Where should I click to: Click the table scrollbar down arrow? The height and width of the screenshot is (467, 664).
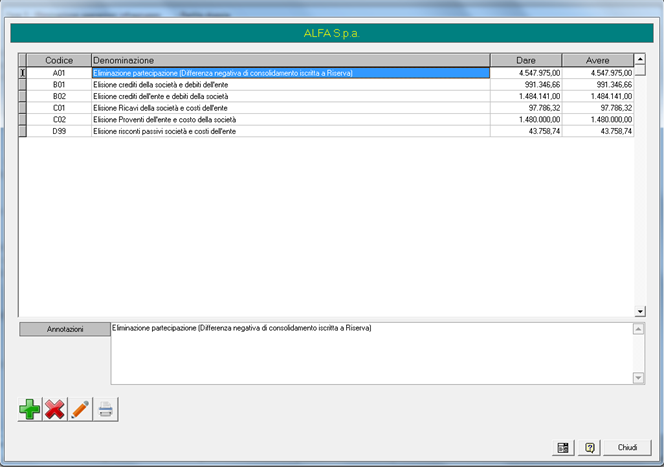point(640,312)
